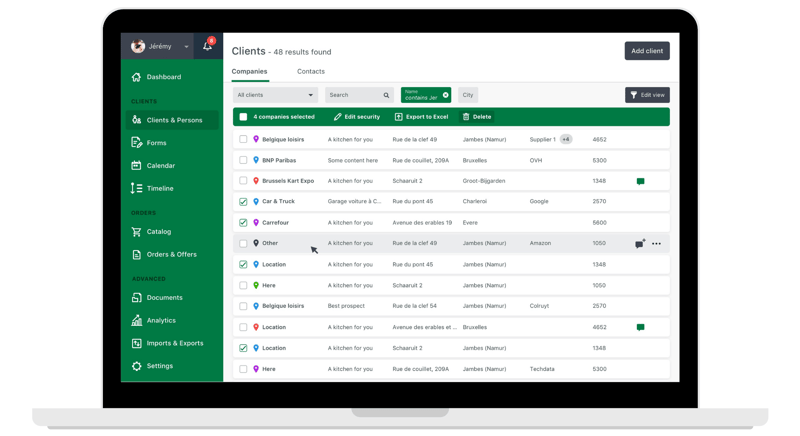Open Analytics from the sidebar icon
The width and height of the screenshot is (800, 436).
(137, 320)
